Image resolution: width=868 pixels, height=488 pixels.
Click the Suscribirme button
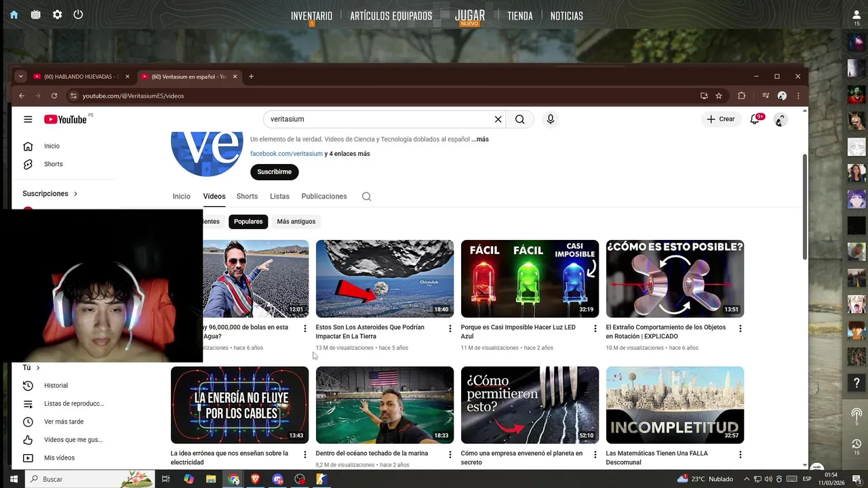point(275,172)
